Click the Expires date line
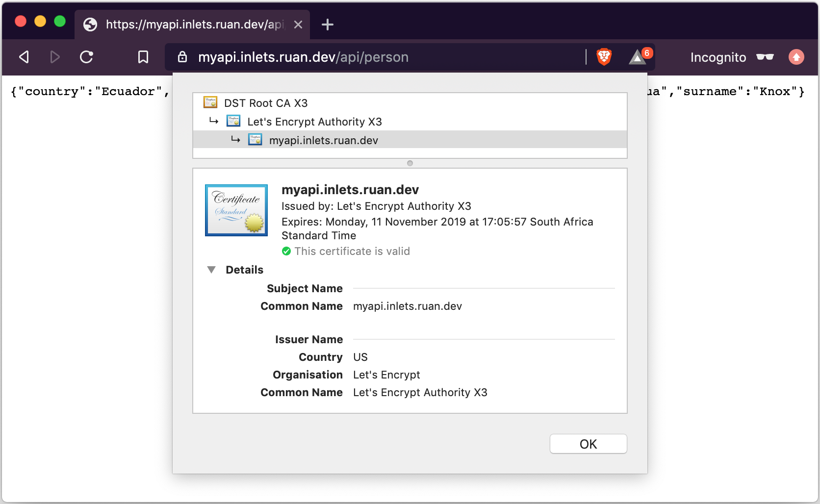 (437, 228)
